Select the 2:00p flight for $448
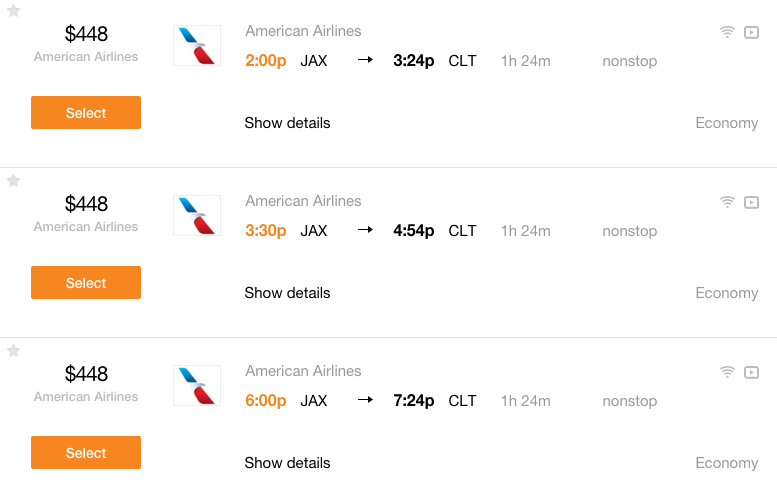This screenshot has height=504, width=777. pos(86,112)
